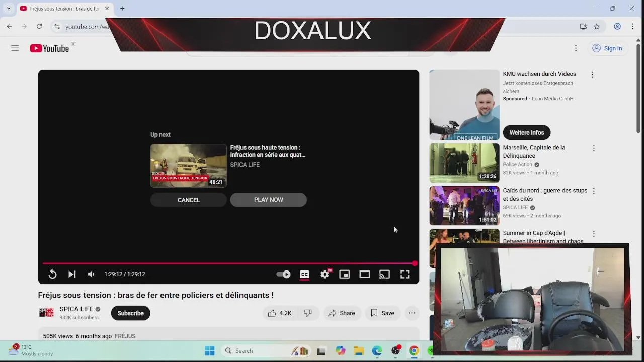
Task: Open the Windows Start menu
Action: click(x=210, y=351)
